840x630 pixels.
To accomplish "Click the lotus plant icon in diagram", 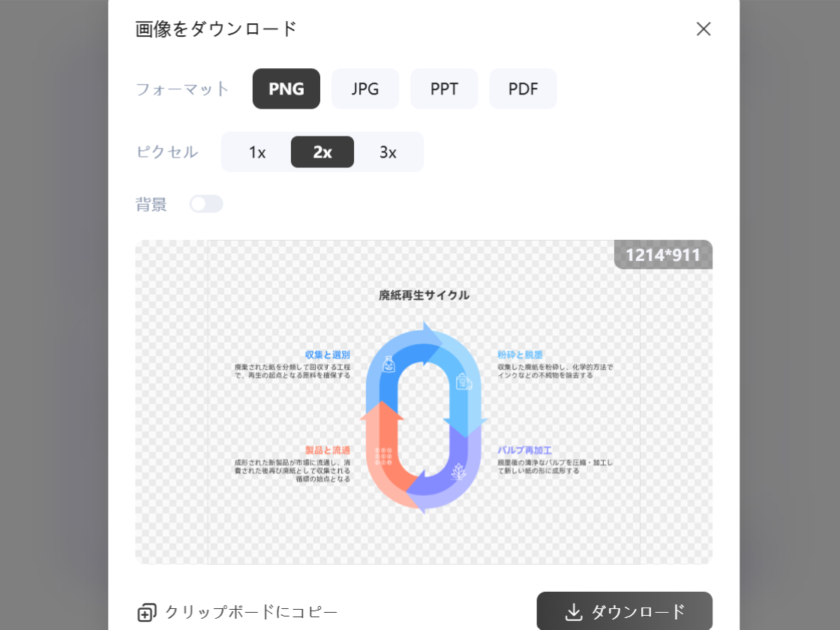I will click(458, 472).
